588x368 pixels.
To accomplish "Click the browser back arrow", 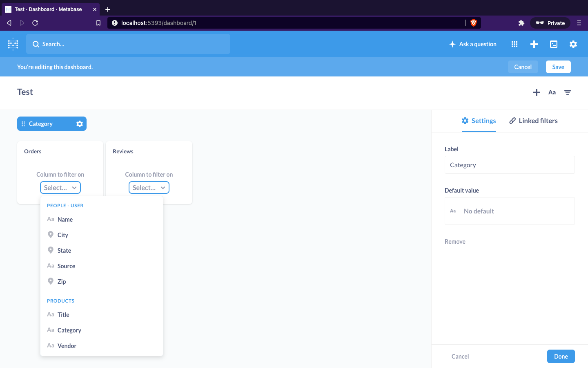I will [x=9, y=23].
